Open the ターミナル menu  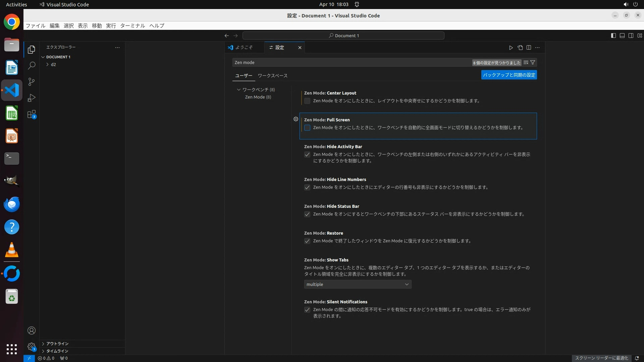pos(132,26)
